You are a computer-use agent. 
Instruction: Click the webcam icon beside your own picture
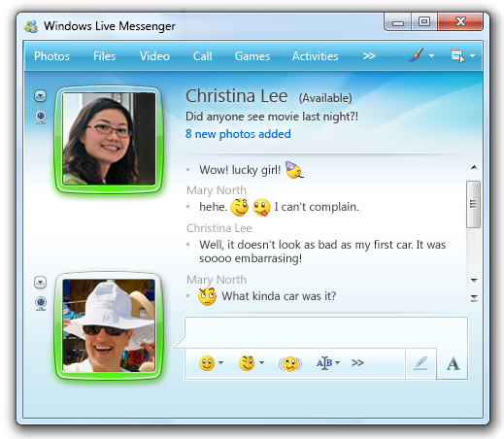coord(41,303)
